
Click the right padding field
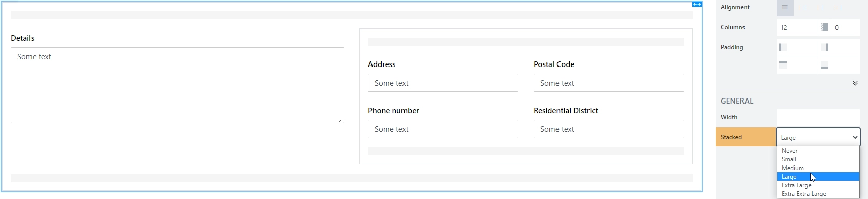tap(839, 47)
